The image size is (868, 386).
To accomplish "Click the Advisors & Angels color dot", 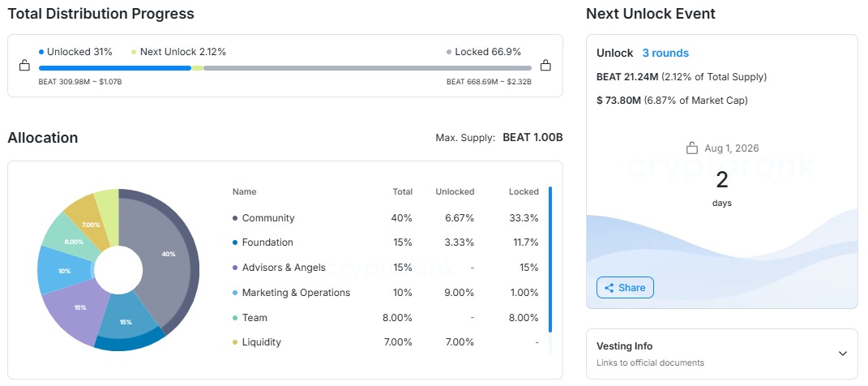I will click(235, 268).
